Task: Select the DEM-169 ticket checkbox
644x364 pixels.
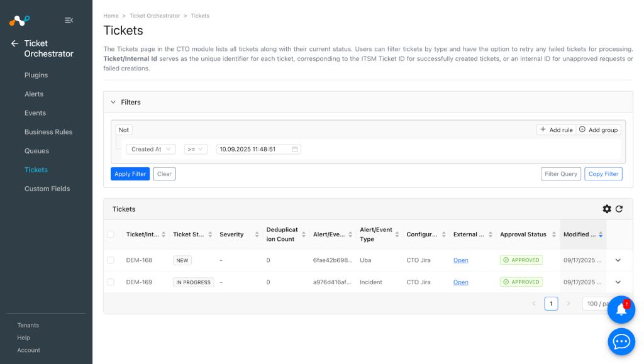Action: pos(111,282)
